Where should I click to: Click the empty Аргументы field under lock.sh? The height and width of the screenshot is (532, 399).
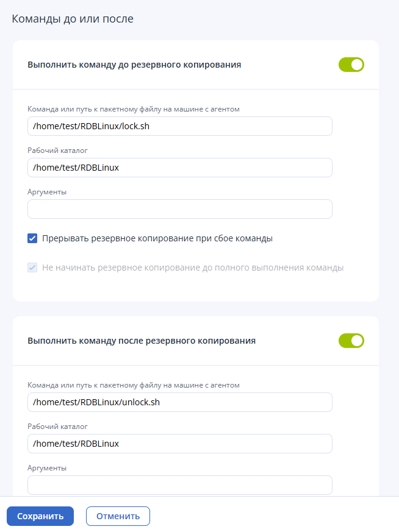pos(179,209)
